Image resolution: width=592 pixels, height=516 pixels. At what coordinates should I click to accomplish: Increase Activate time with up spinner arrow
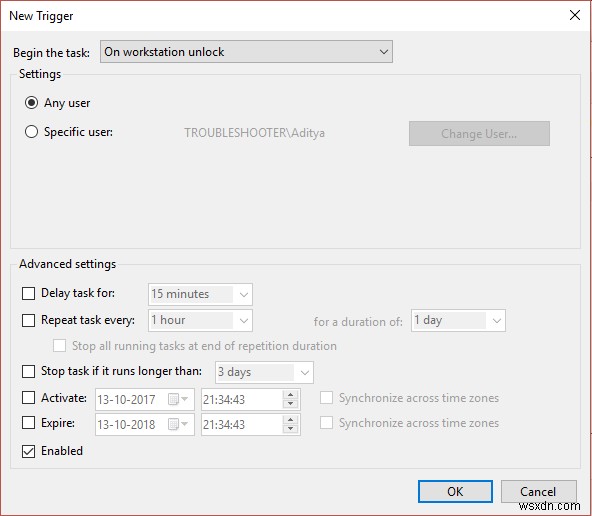pos(290,394)
